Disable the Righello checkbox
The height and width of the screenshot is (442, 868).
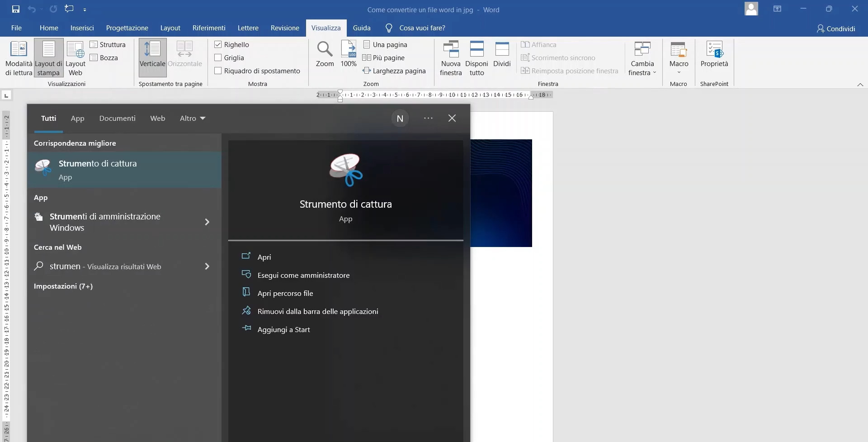coord(218,45)
